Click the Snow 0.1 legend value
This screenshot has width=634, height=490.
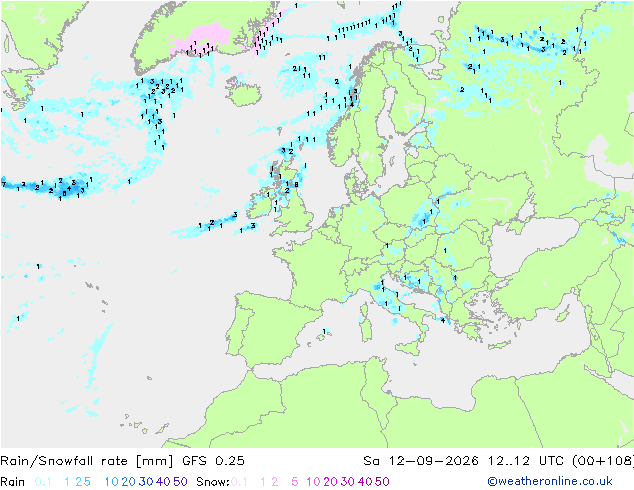pyautogui.click(x=239, y=482)
